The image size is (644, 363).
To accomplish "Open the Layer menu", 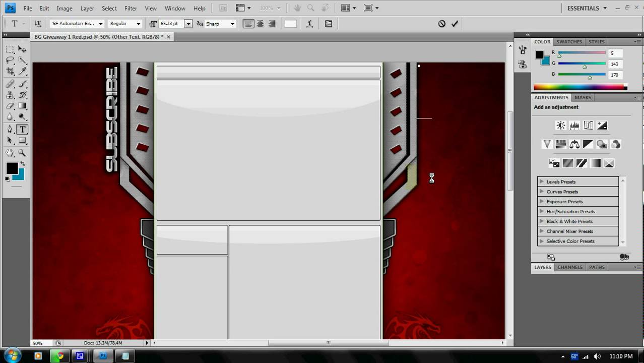I will click(87, 8).
